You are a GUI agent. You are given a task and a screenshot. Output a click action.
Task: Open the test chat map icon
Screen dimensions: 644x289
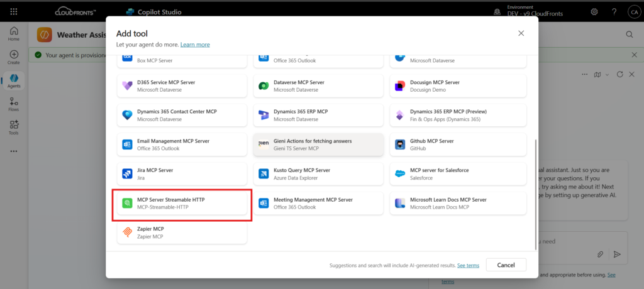click(x=597, y=74)
